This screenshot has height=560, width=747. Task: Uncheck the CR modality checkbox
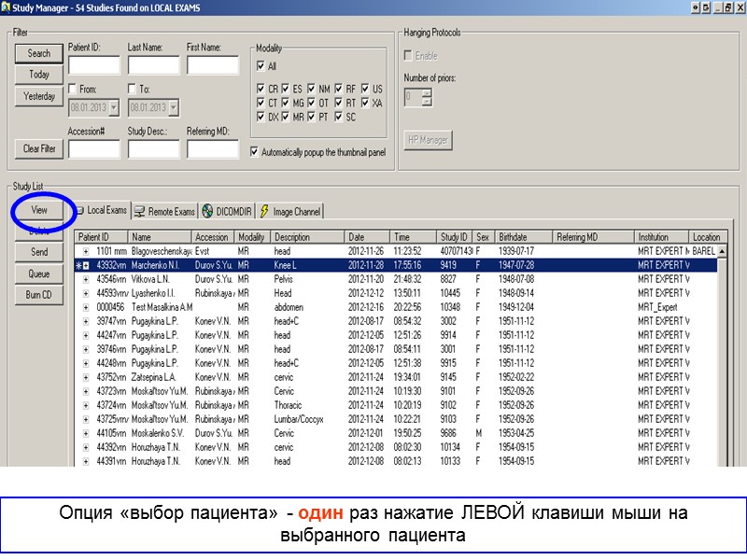[x=261, y=89]
